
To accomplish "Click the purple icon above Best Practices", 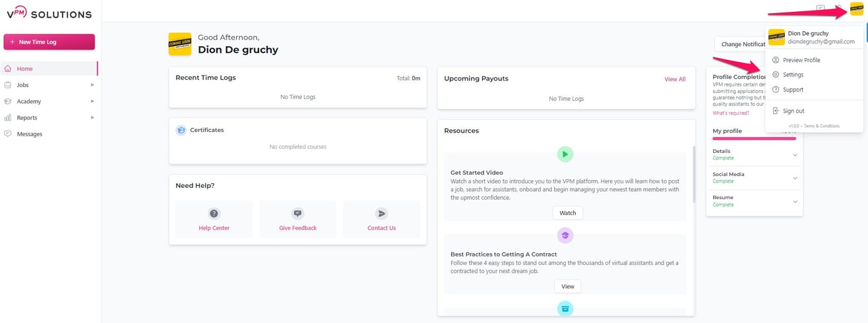I will (x=565, y=235).
